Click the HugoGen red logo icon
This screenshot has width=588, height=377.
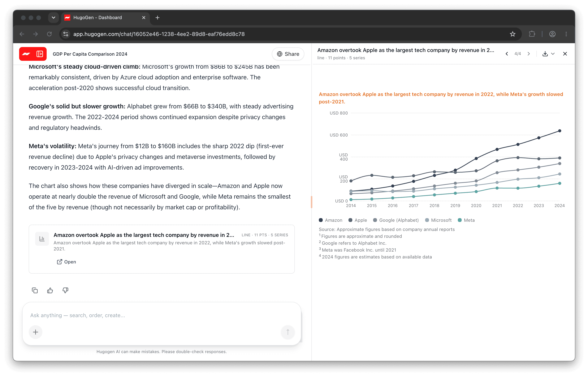(26, 54)
